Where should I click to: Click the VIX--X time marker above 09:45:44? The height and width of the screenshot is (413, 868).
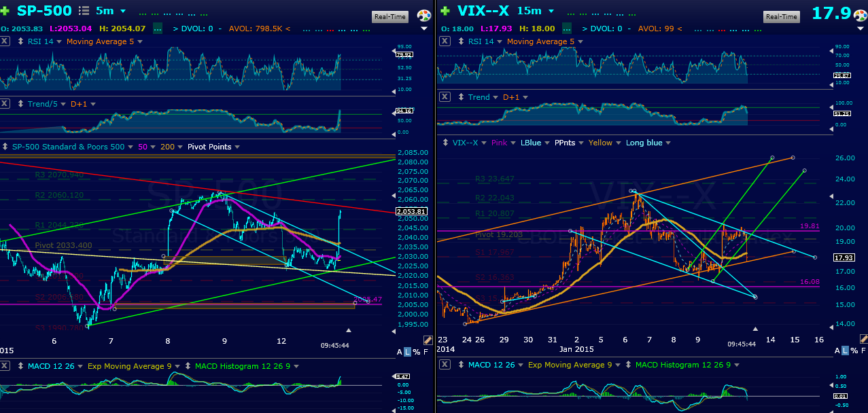754,329
